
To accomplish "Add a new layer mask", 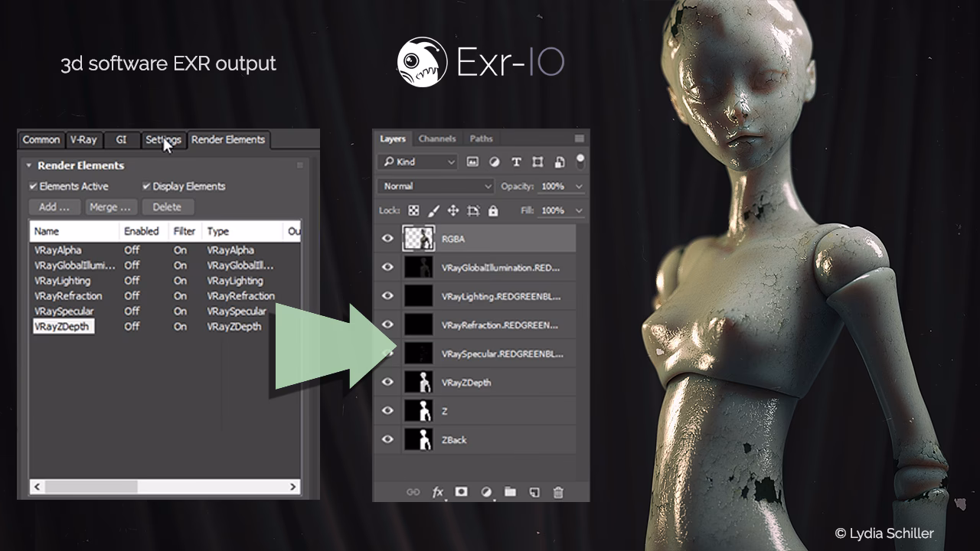I will pos(462,492).
